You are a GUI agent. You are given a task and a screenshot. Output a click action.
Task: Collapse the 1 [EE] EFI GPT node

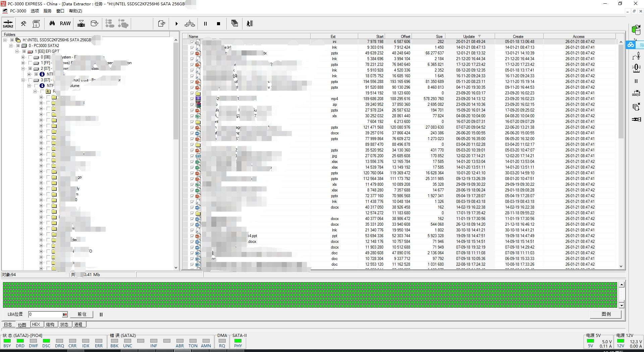tap(17, 51)
